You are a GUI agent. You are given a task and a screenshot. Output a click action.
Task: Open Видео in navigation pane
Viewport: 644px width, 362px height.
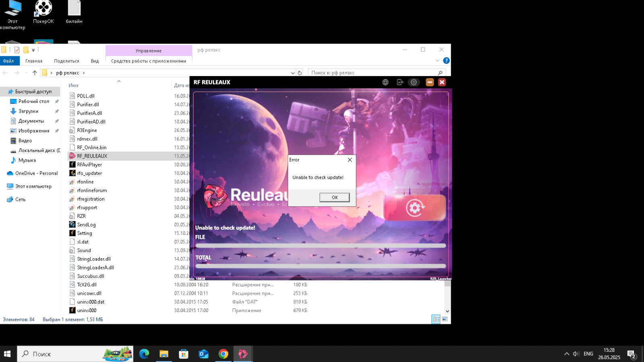25,141
